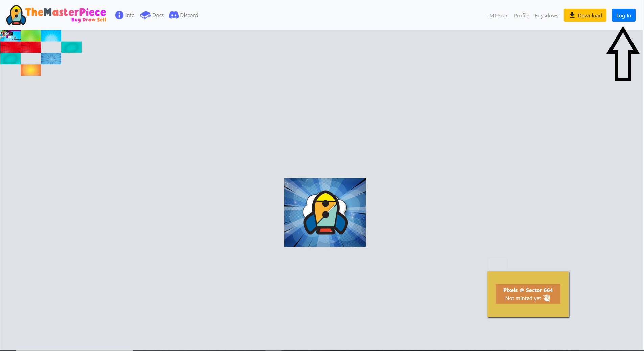Open the Info link text
The image size is (644, 351).
(x=130, y=15)
